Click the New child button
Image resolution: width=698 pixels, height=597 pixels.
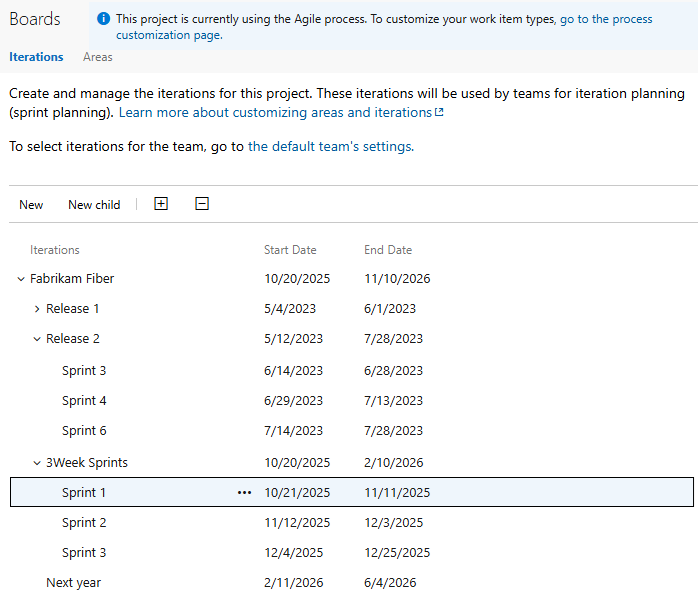[x=94, y=205]
